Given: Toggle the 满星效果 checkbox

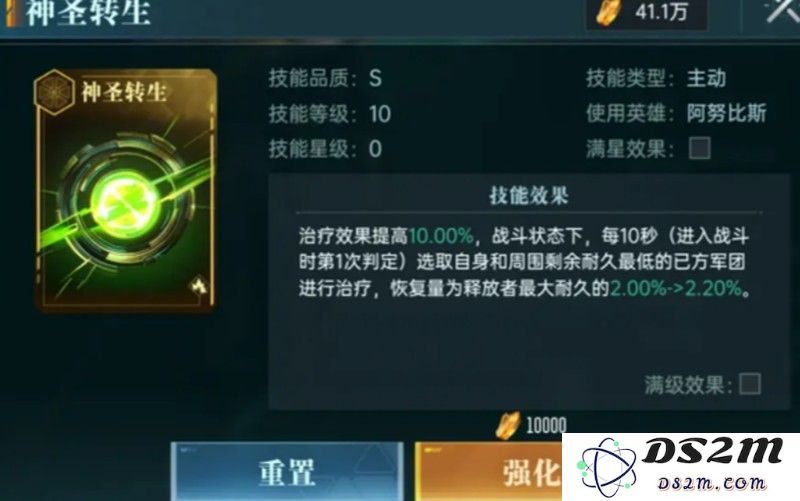Looking at the screenshot, I should (x=699, y=148).
